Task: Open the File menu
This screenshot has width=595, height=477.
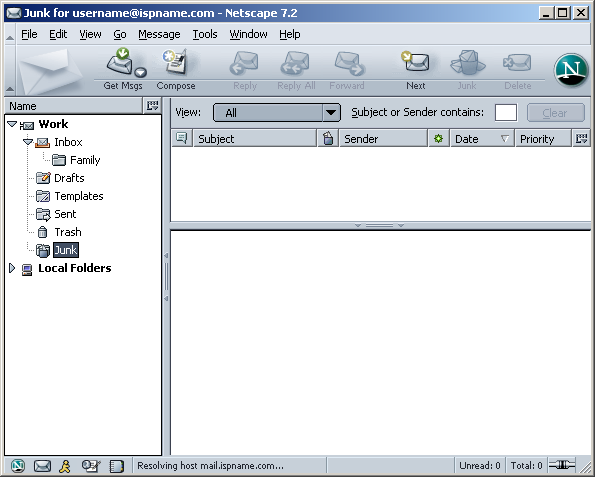Action: pos(29,34)
